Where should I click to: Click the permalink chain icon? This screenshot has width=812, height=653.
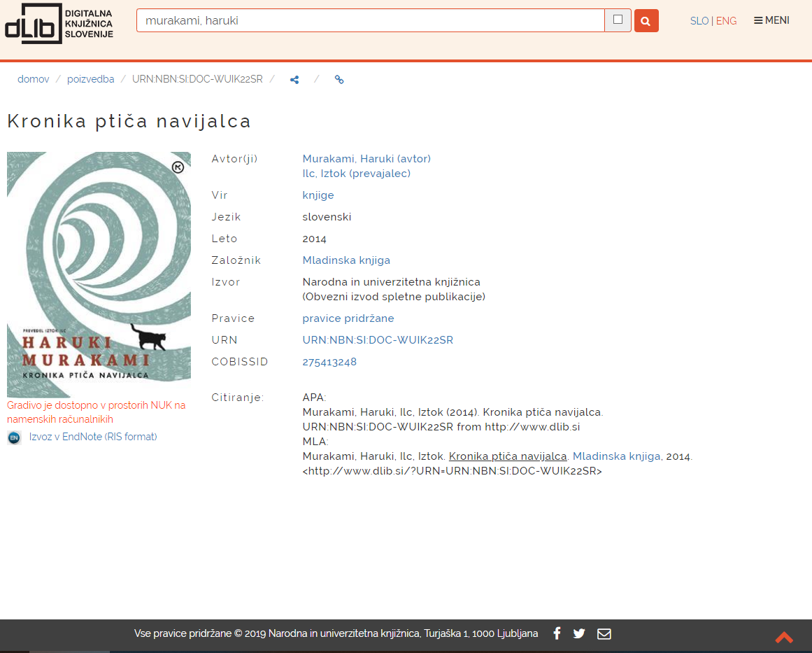tap(339, 79)
